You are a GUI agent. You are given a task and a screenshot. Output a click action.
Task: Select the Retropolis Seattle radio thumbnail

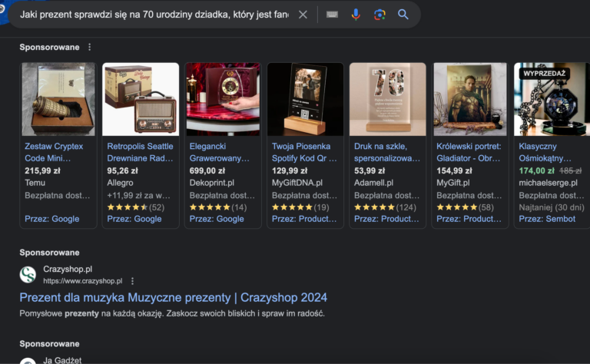tap(141, 100)
